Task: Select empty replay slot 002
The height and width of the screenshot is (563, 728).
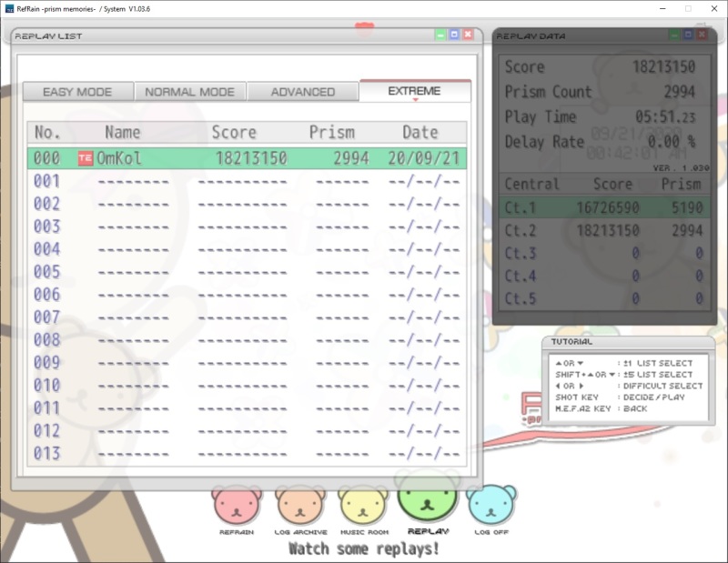Action: (x=247, y=204)
